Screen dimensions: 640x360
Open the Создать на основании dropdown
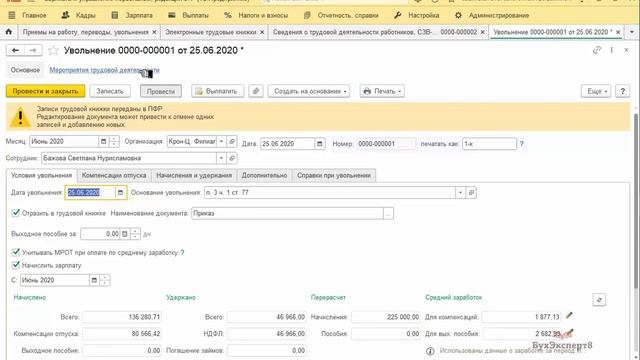pyautogui.click(x=309, y=91)
